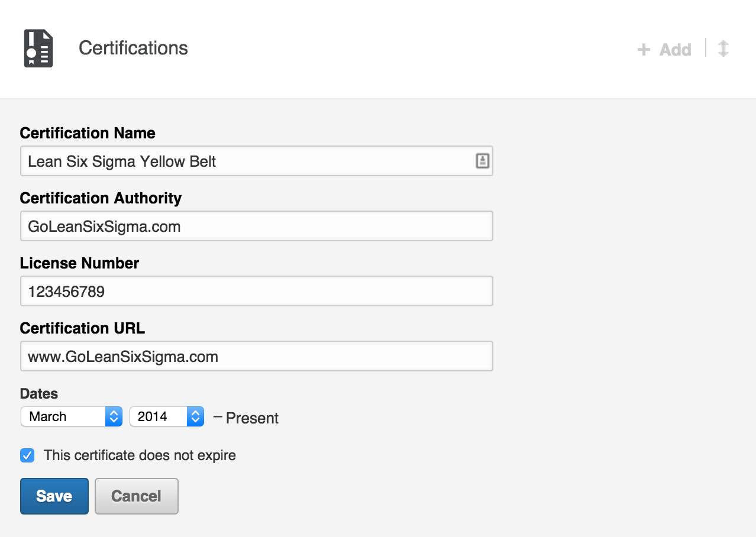The height and width of the screenshot is (537, 756).
Task: Click the Certification Authority input field
Action: (257, 226)
